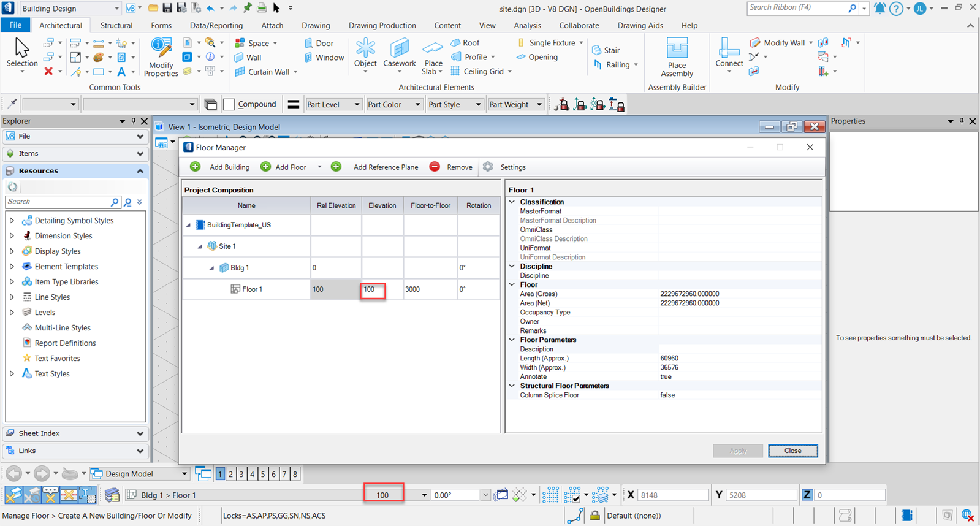Open the File menu tab

[15, 25]
